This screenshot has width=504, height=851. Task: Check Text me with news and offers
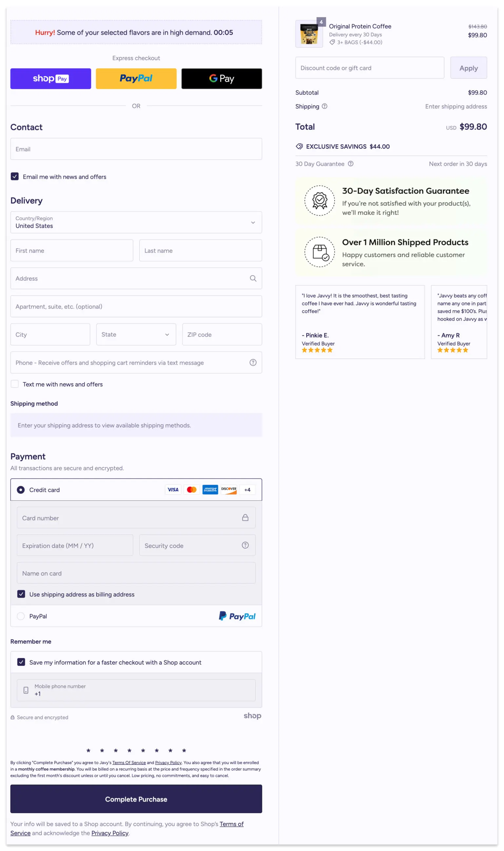[x=15, y=384]
